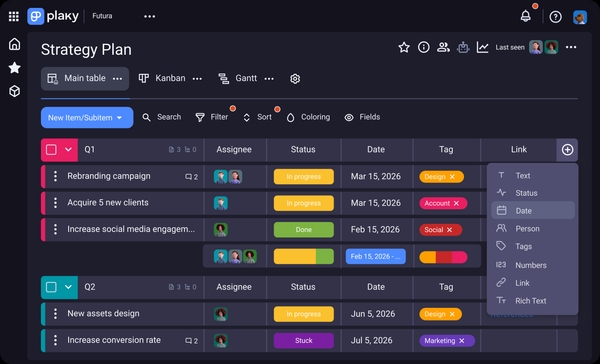
Task: Open the user profile avatar
Action: [x=580, y=17]
